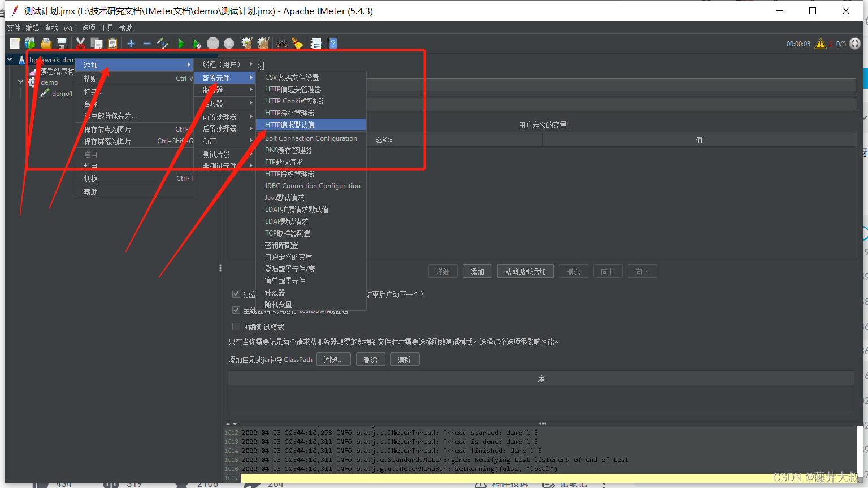The image size is (868, 488).
Task: Click the Collapse all minus icon
Action: [x=147, y=43]
